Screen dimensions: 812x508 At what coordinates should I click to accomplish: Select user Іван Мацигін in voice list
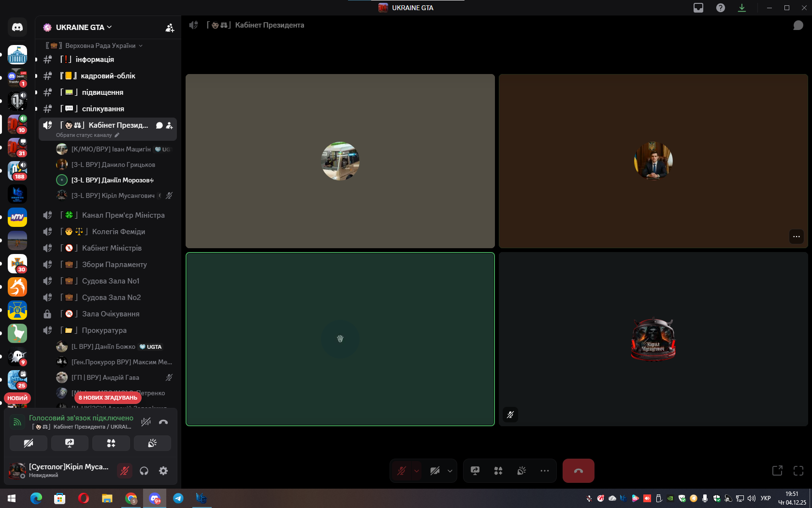[115, 149]
